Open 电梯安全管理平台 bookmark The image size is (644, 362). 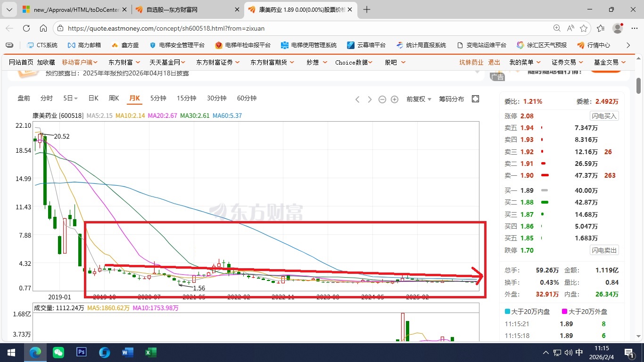[x=177, y=45]
